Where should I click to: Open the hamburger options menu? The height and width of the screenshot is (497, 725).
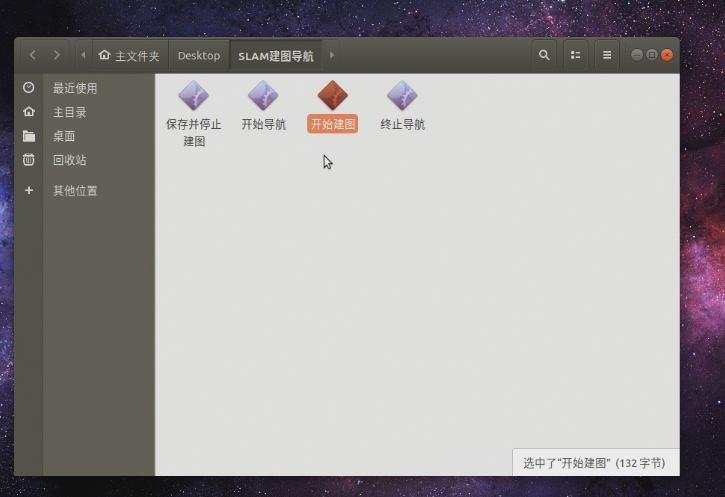[606, 55]
